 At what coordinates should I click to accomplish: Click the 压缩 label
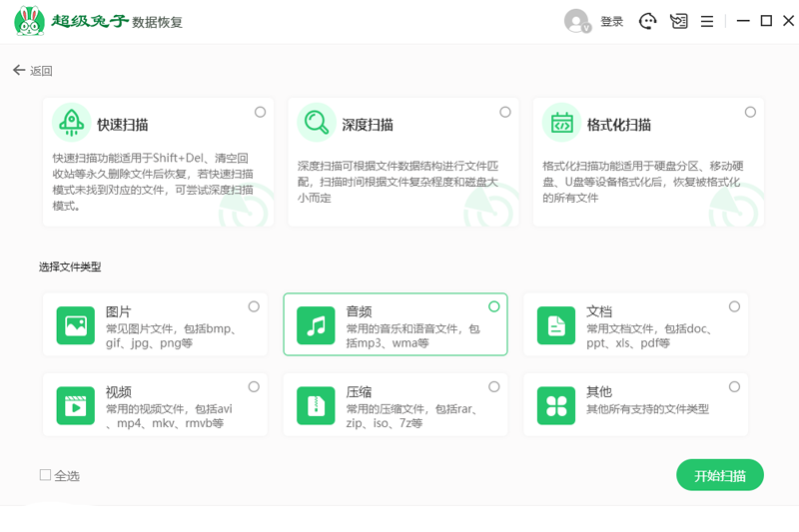360,392
